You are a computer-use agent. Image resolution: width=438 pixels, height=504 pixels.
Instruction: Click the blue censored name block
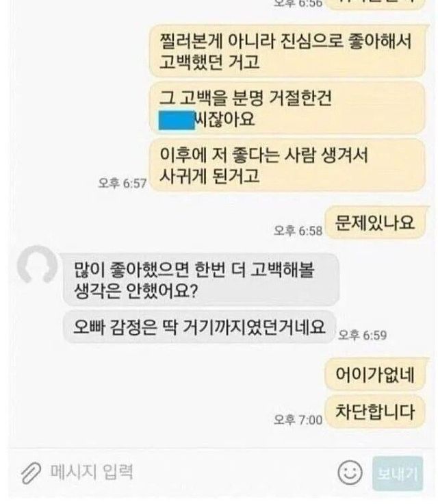point(177,120)
